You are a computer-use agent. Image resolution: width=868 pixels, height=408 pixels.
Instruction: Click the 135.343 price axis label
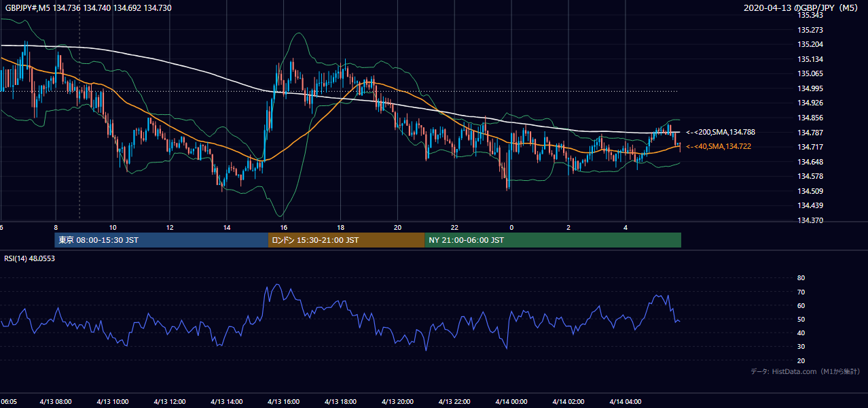810,15
